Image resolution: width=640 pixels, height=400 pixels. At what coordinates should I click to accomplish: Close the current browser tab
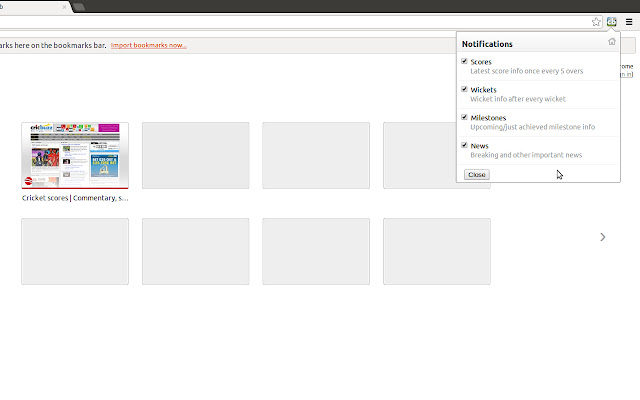coord(64,7)
